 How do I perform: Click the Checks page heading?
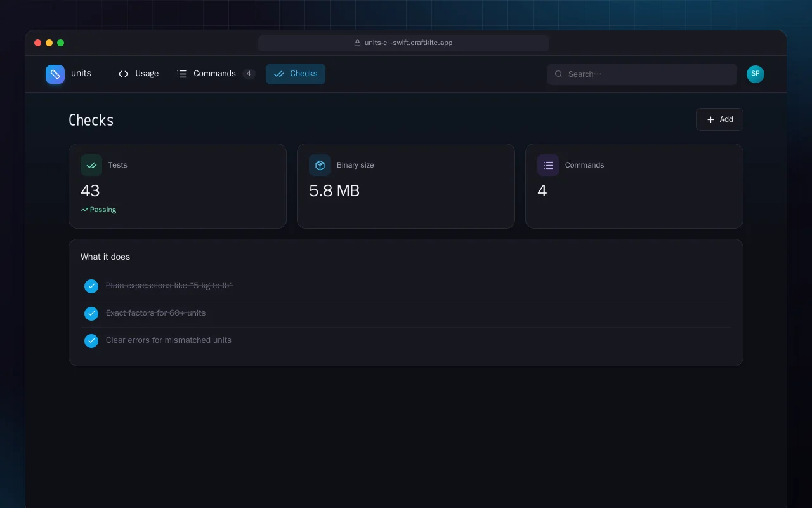(91, 121)
